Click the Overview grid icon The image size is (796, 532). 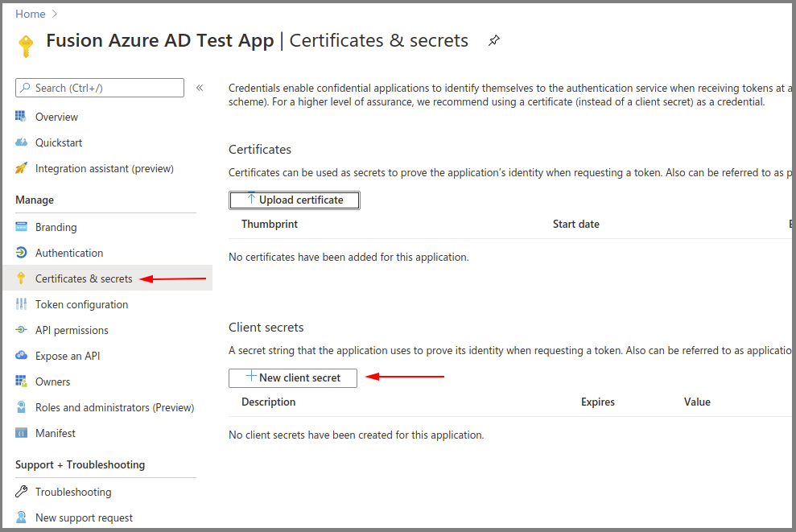pos(21,116)
